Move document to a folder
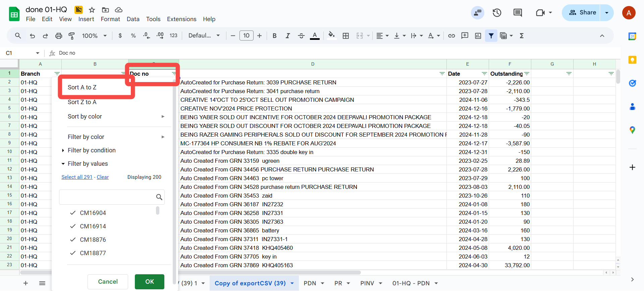 tap(105, 10)
